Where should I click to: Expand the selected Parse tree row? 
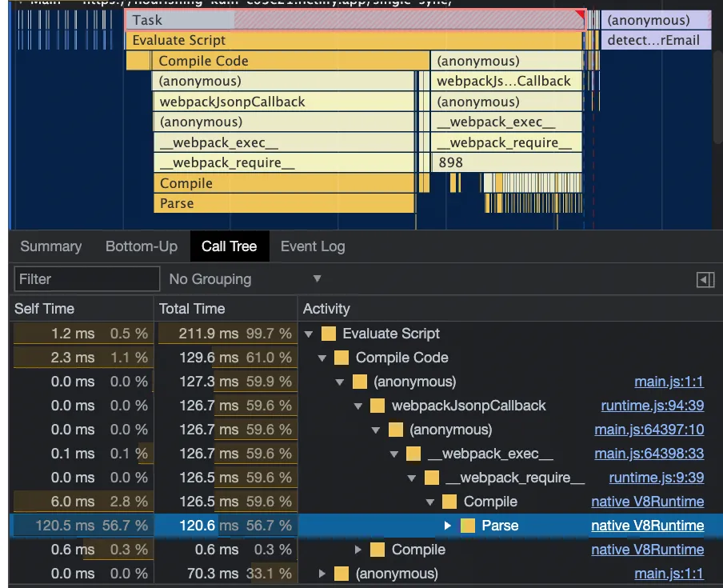[447, 526]
